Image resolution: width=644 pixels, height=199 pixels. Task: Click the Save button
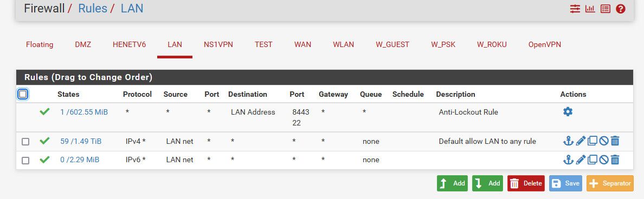[565, 183]
